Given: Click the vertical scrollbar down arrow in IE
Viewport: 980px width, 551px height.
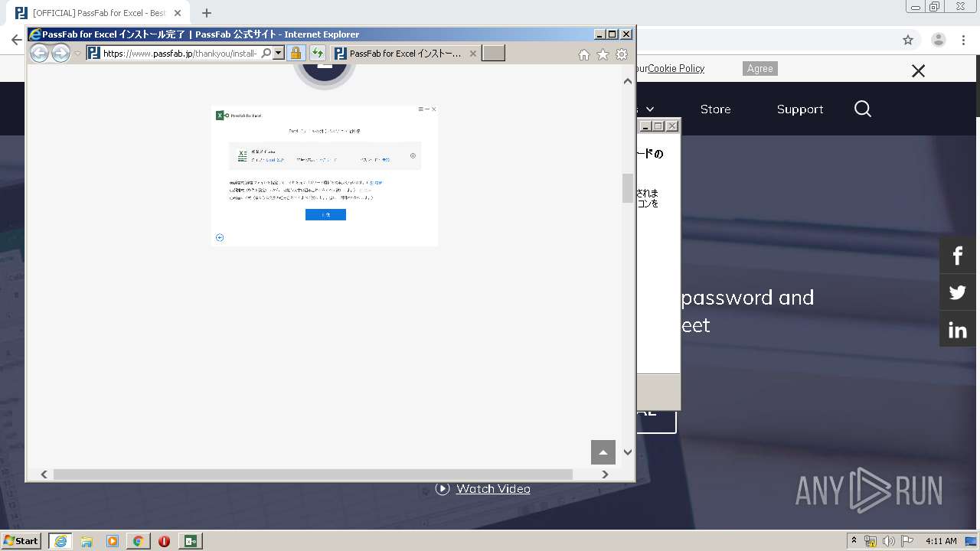Looking at the screenshot, I should pyautogui.click(x=628, y=452).
